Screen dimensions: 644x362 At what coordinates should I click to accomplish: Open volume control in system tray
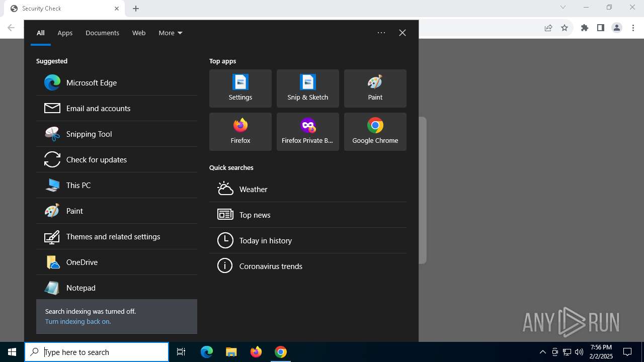pos(579,352)
